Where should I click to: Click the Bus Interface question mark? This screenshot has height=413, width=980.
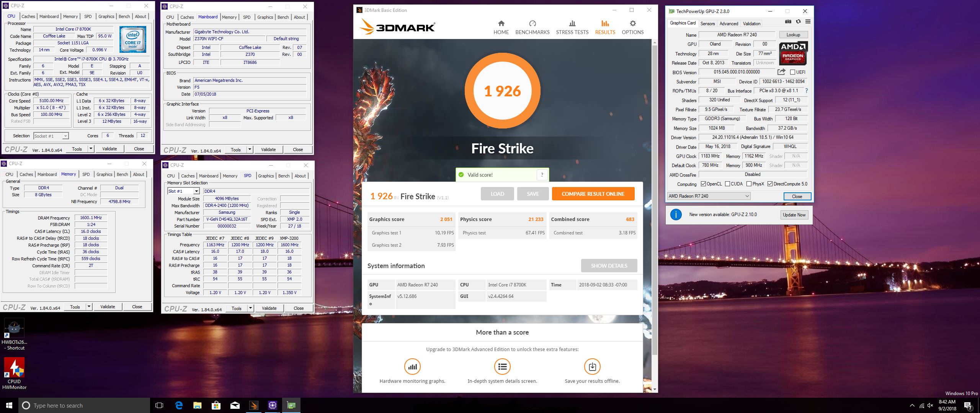(x=807, y=91)
